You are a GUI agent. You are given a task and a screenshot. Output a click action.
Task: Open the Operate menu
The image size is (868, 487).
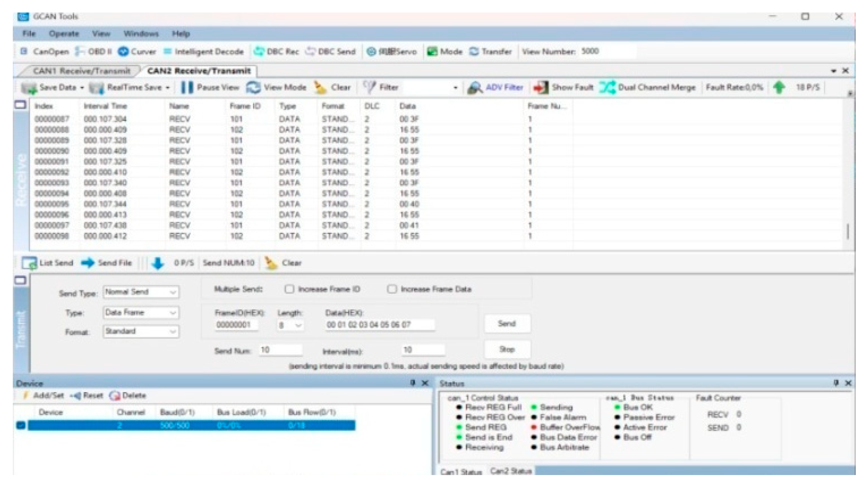tap(64, 34)
